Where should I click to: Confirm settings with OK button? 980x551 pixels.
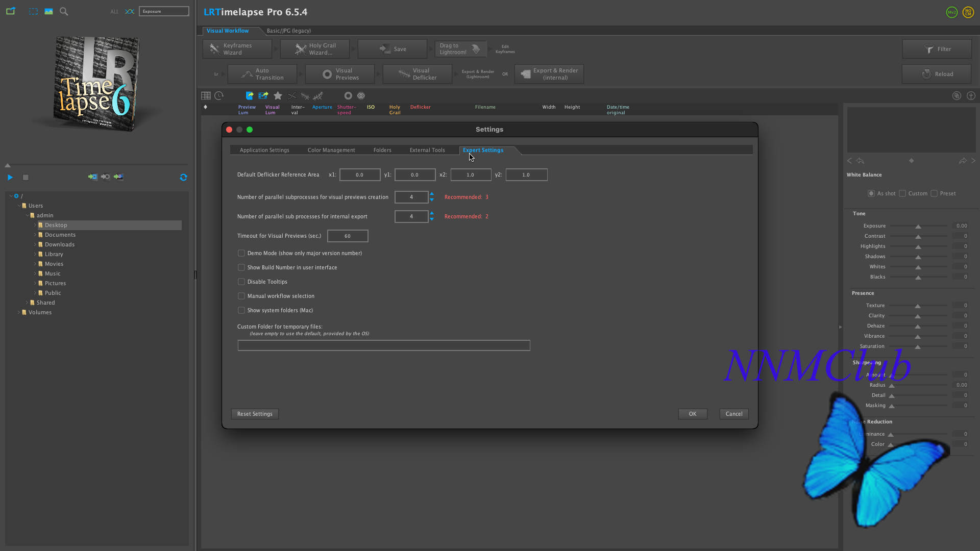click(693, 414)
